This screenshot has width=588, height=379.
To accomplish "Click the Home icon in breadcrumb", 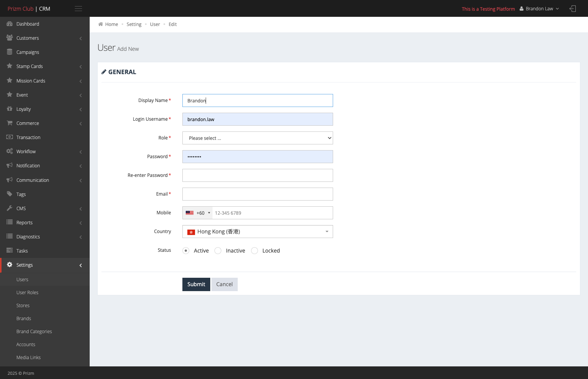I will click(101, 24).
